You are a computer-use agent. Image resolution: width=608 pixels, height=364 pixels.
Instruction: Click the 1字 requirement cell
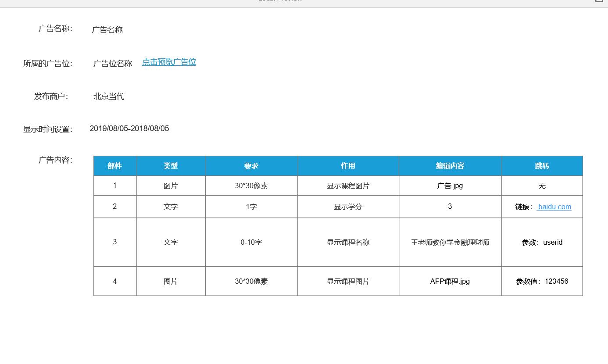251,207
